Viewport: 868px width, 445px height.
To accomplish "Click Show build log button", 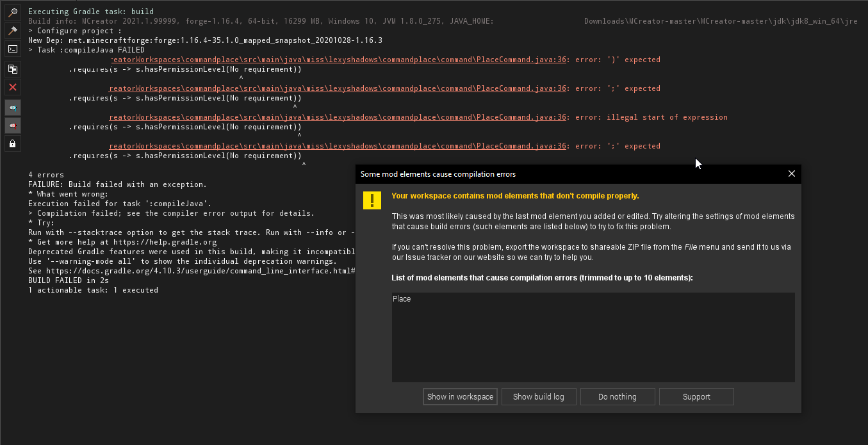I will coord(539,397).
